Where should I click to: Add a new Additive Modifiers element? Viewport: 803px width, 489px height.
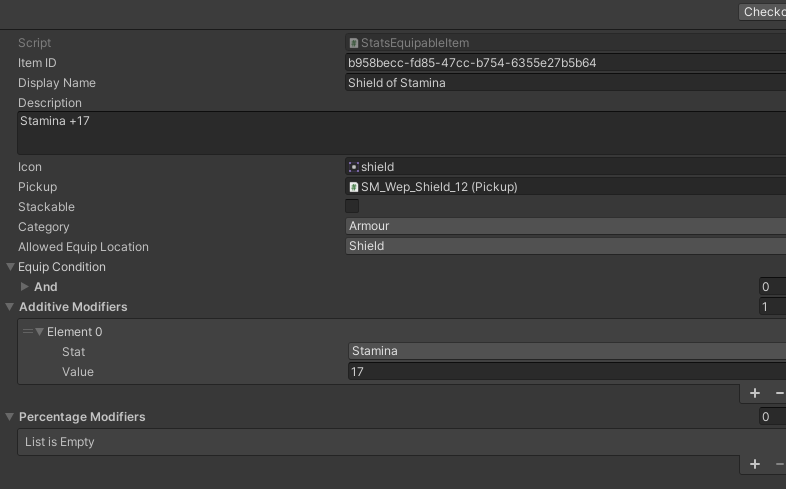755,393
